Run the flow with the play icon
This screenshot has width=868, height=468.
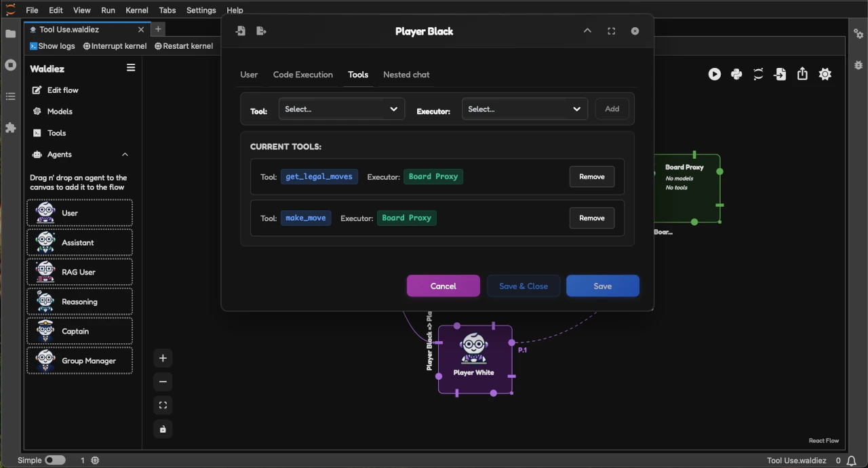click(715, 75)
